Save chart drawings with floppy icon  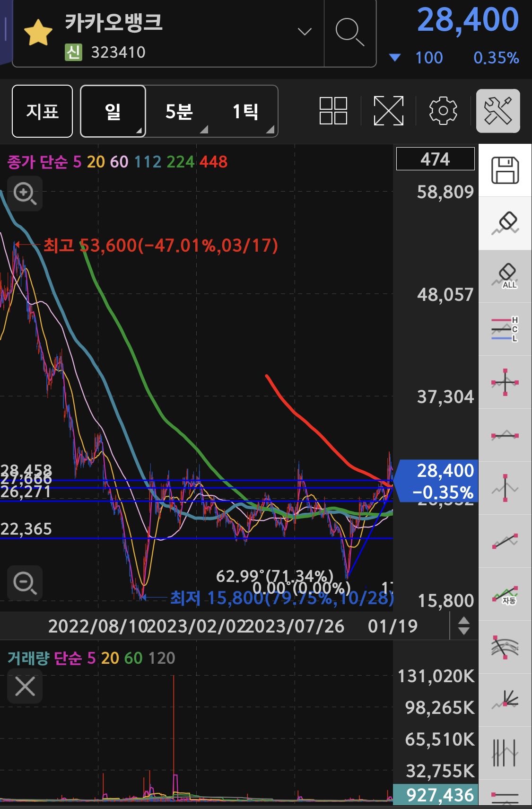click(505, 170)
